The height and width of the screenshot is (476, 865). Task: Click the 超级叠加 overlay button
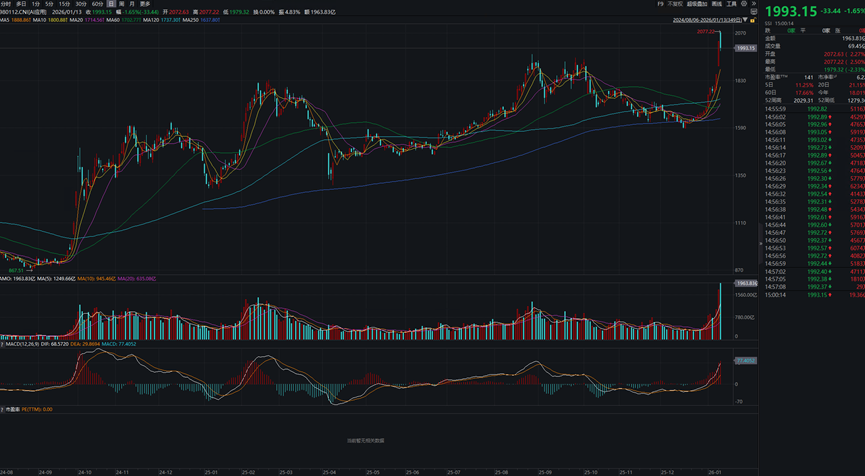tap(697, 4)
